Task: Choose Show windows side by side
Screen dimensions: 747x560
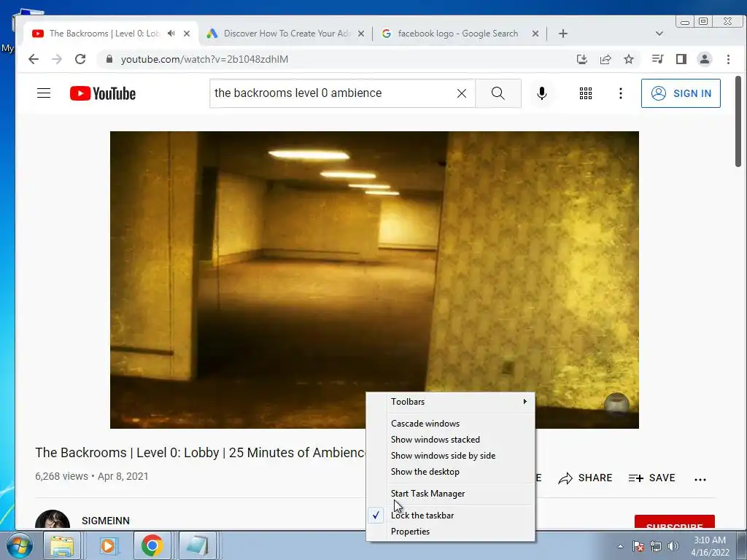Action: [x=451, y=456]
